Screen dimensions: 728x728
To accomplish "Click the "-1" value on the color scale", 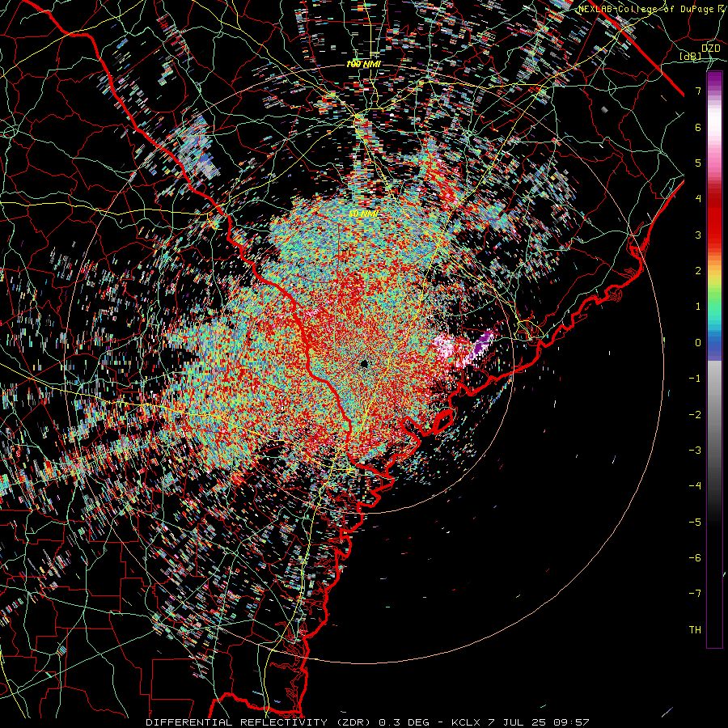I will [695, 379].
